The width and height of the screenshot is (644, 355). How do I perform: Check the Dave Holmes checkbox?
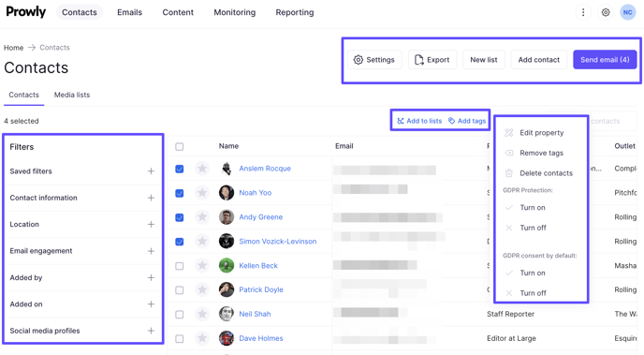pos(180,338)
